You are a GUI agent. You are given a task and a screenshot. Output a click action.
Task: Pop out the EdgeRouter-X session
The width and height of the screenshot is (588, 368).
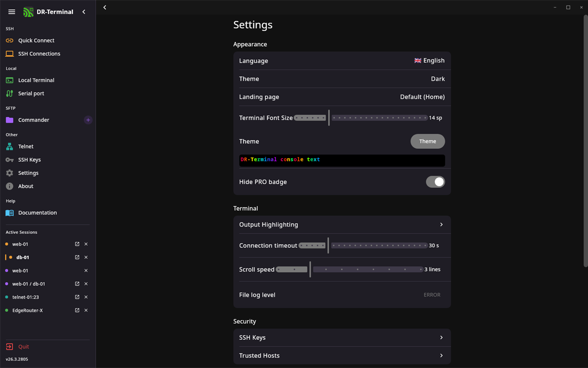(77, 310)
